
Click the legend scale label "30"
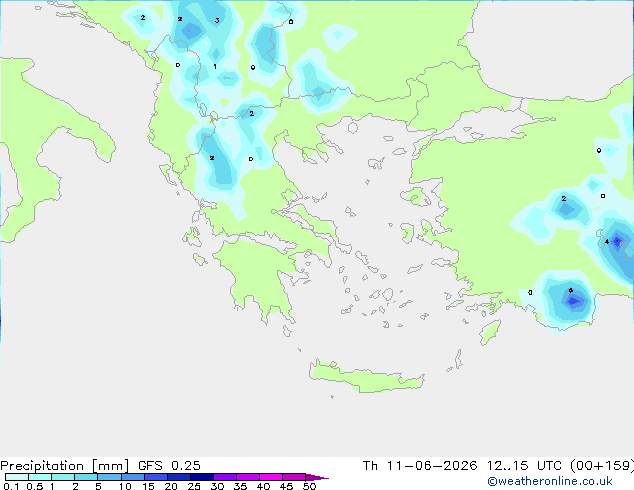click(217, 486)
